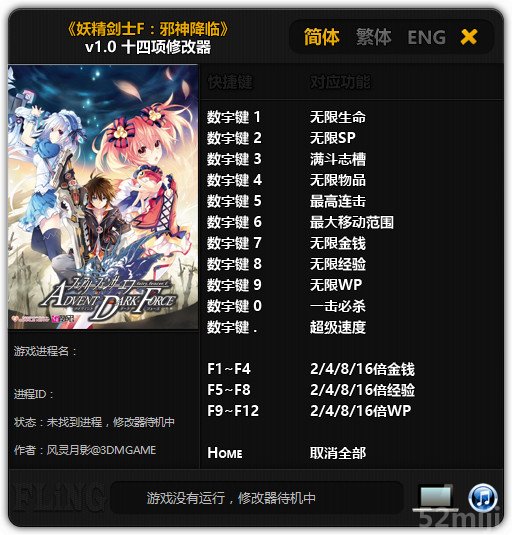Toggle 无限生命 cheat option
The image size is (512, 535).
click(x=338, y=117)
